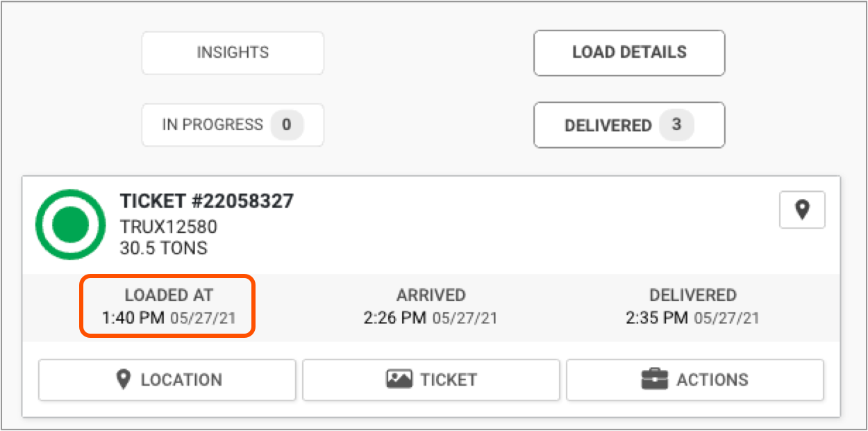Viewport: 868px width, 431px height.
Task: Open the Ticket image button
Action: (431, 380)
